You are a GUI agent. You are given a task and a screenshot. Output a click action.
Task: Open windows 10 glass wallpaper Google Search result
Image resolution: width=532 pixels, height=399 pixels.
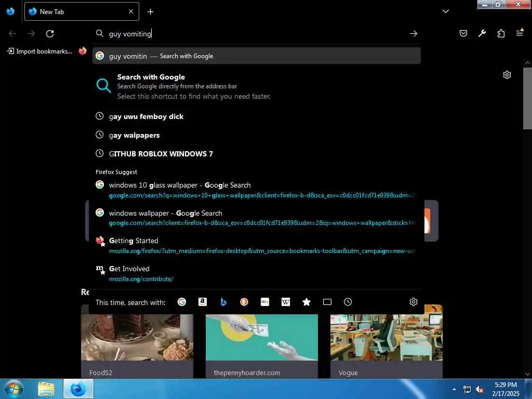coord(257,190)
